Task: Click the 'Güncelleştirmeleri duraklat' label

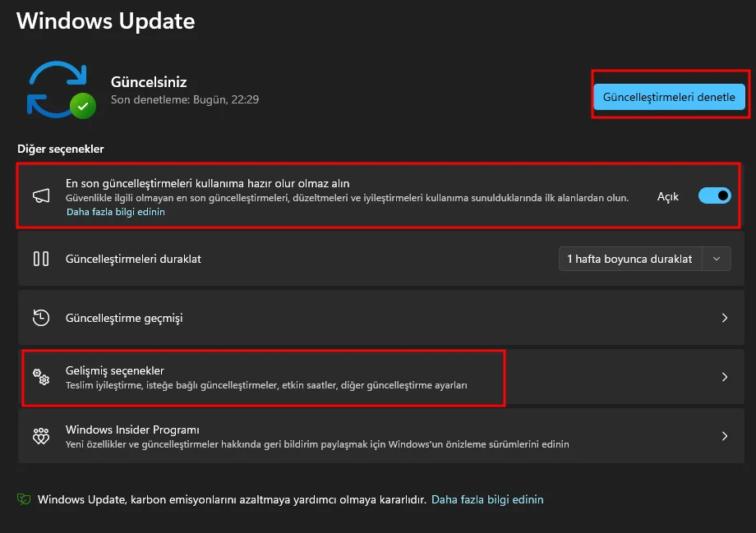Action: (x=133, y=259)
